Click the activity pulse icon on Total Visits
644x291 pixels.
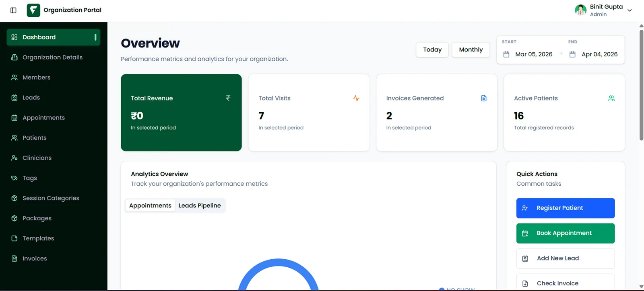tap(356, 98)
